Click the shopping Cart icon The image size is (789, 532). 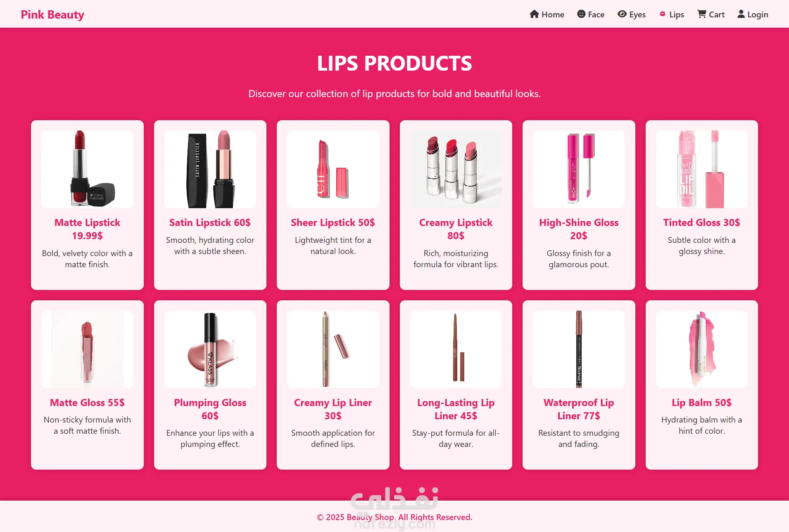702,14
